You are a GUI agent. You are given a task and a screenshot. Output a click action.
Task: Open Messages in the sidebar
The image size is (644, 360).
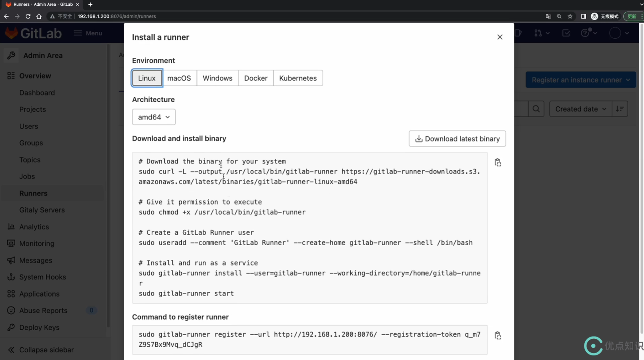(36, 260)
